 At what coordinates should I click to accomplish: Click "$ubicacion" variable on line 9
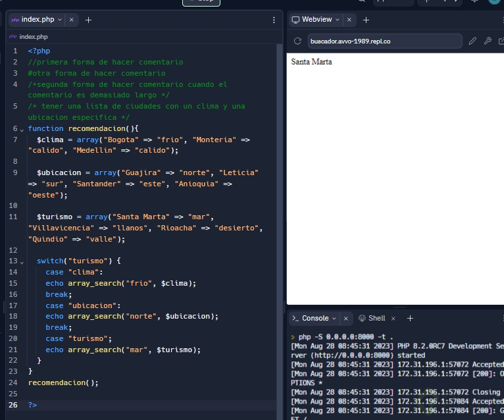click(59, 172)
